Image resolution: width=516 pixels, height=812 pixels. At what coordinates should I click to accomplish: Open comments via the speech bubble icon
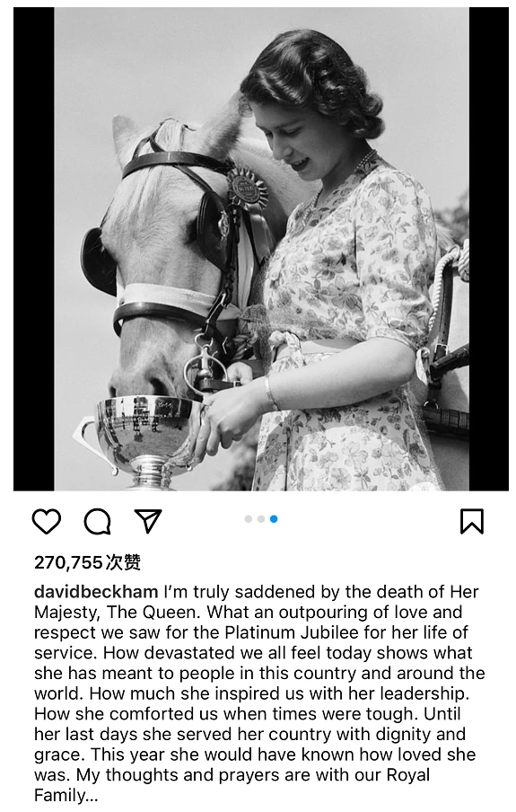click(x=97, y=521)
